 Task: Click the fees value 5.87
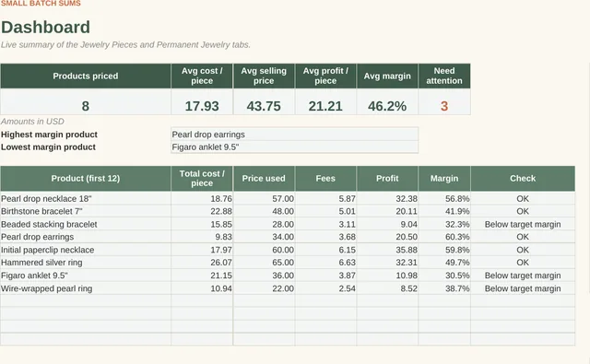(x=347, y=198)
